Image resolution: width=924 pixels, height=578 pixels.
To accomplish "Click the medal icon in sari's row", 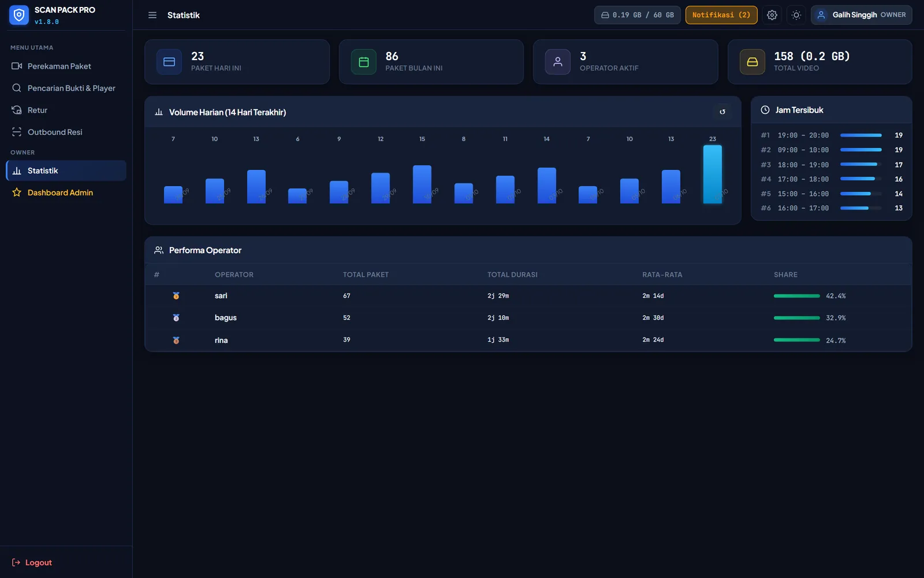I will pos(176,295).
